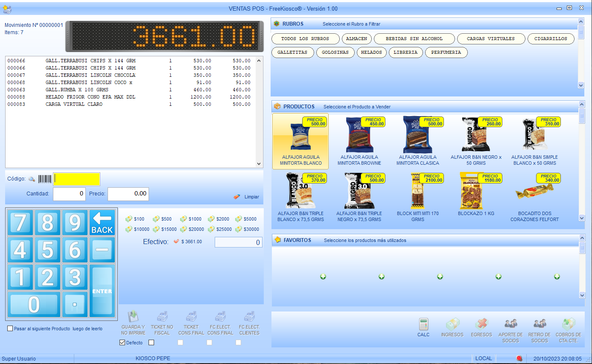The height and width of the screenshot is (364, 592).
Task: Print a Ticket No Fiscal
Action: 162,323
